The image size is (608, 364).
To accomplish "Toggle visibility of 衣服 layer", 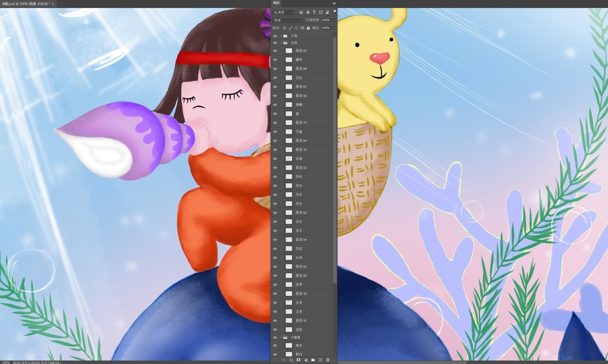I will tap(275, 159).
